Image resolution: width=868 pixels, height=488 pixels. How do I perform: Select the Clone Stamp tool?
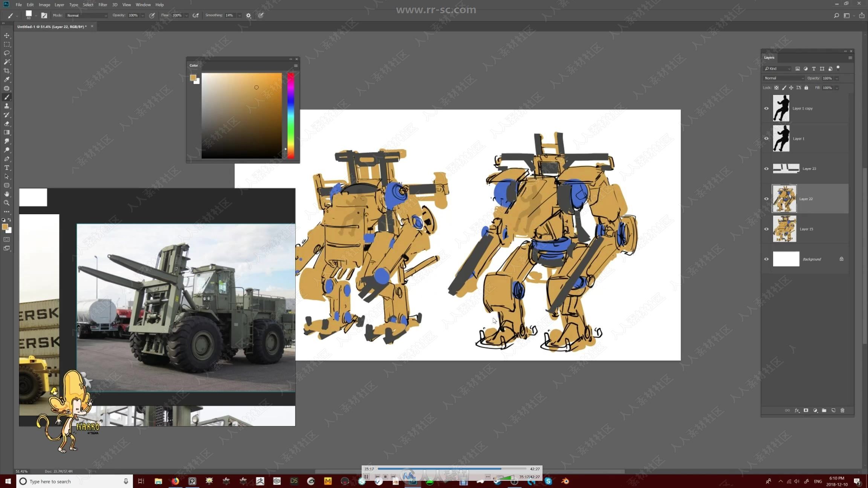(7, 106)
